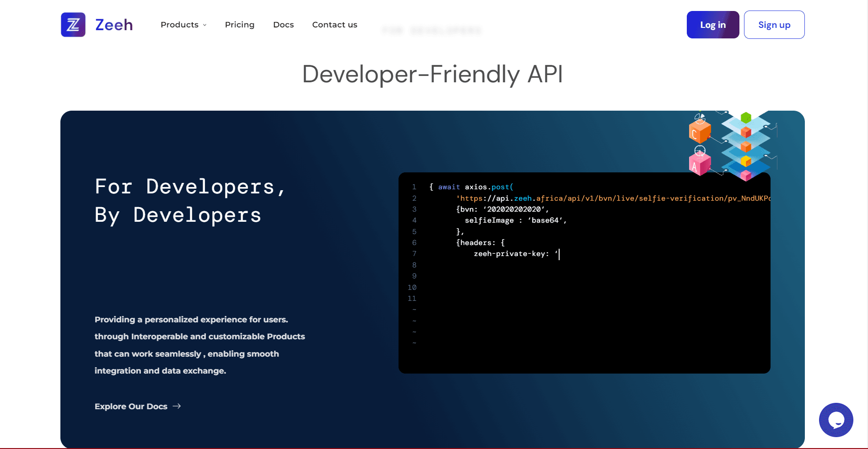Go to the Pricing page
The width and height of the screenshot is (868, 449).
coord(240,25)
